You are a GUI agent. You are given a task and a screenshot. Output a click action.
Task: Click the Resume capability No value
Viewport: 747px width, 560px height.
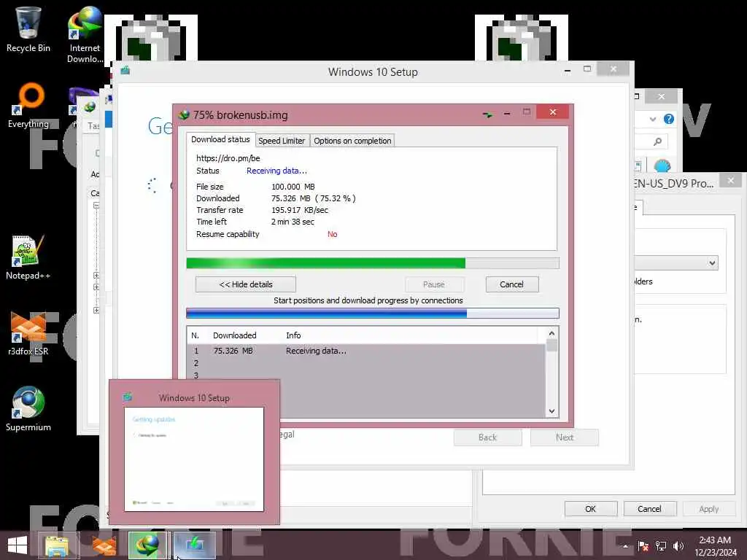[332, 234]
